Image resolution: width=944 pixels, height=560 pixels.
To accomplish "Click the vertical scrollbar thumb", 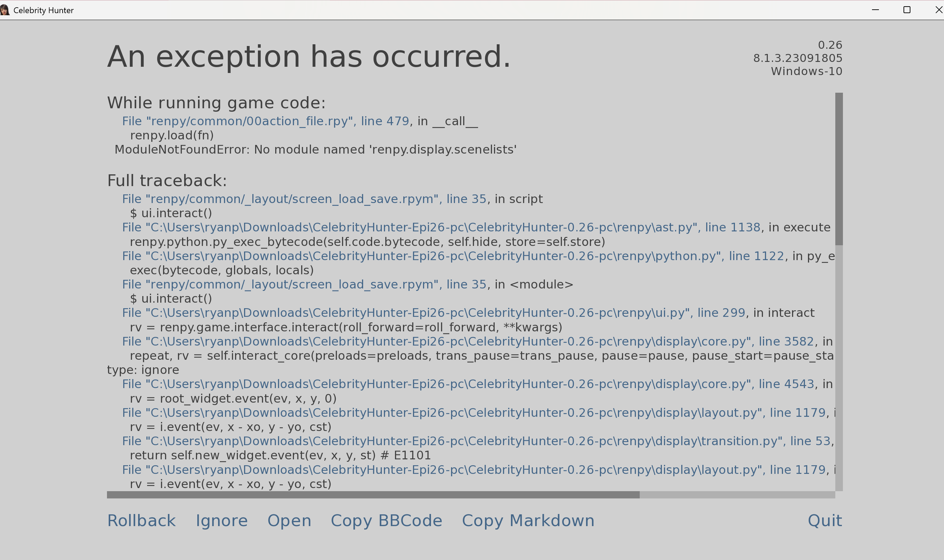I will tap(839, 169).
